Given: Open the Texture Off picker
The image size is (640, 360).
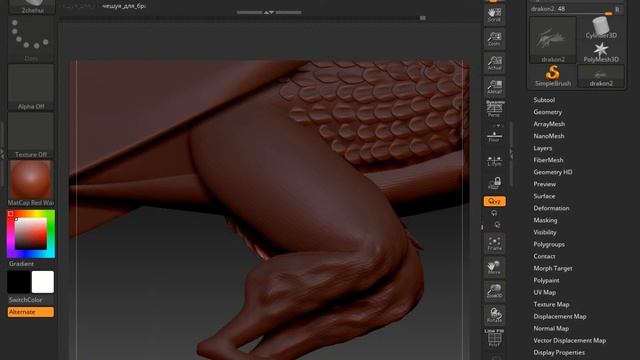Looking at the screenshot, I should click(31, 135).
